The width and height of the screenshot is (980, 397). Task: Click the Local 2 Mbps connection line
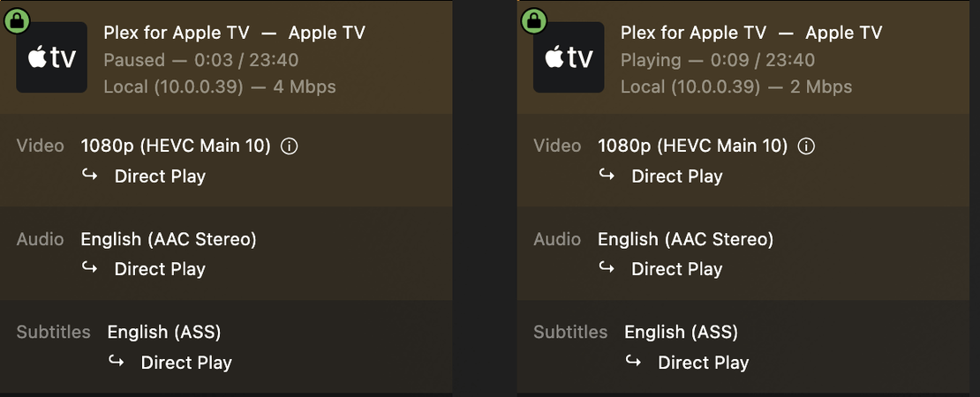(736, 86)
